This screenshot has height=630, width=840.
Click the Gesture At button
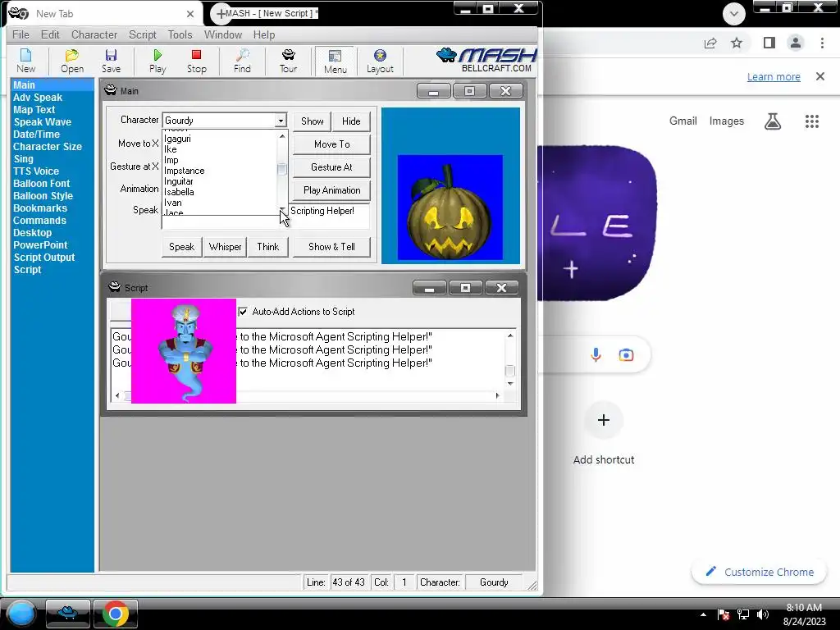click(x=331, y=167)
